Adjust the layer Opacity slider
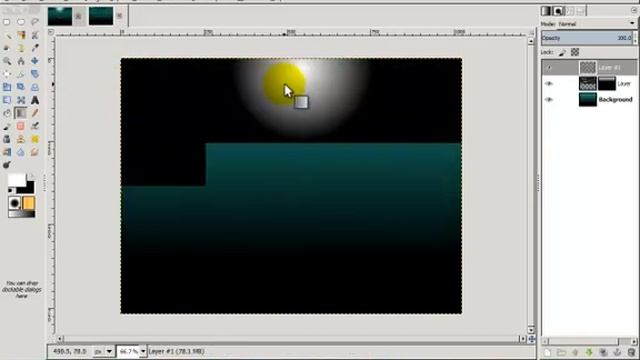The height and width of the screenshot is (360, 640). click(x=587, y=38)
